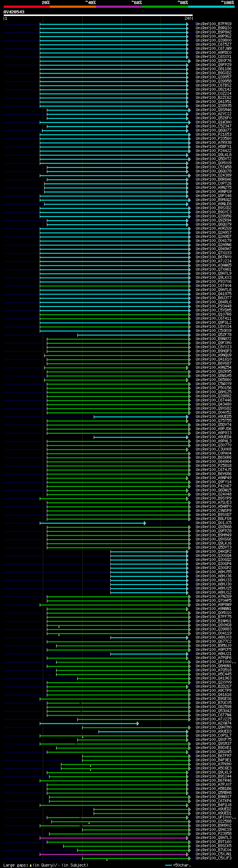Click the '=50char.' scale legend
This screenshot has width=238, height=868.
point(178,865)
